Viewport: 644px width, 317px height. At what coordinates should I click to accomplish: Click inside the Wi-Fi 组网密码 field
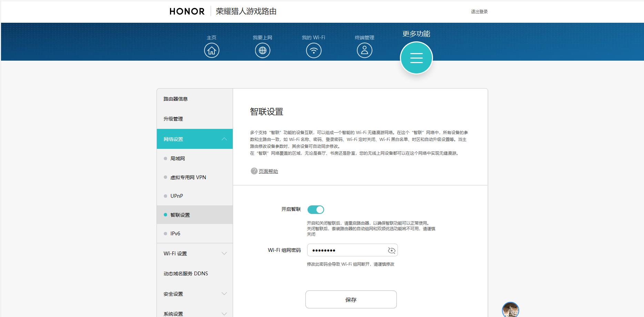(345, 250)
